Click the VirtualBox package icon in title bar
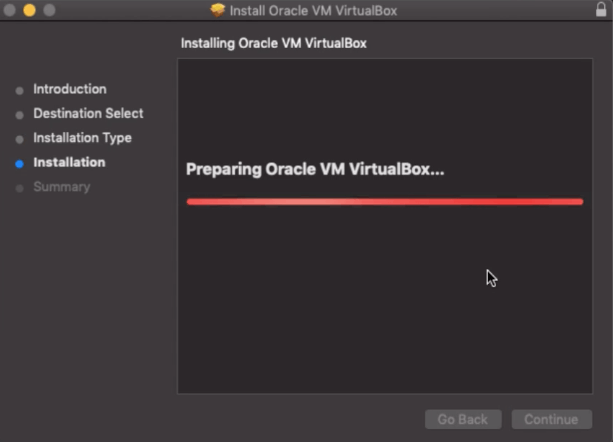613x442 pixels. (x=218, y=10)
